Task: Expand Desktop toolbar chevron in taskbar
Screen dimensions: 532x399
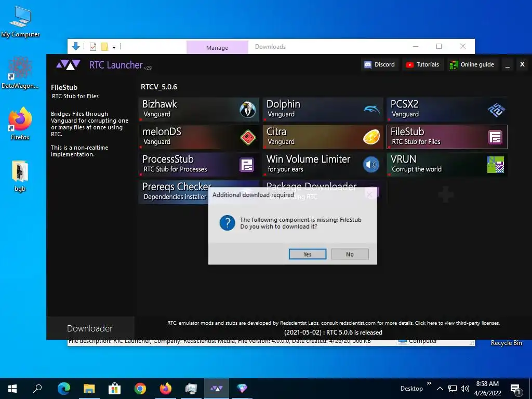Action: [x=429, y=384]
